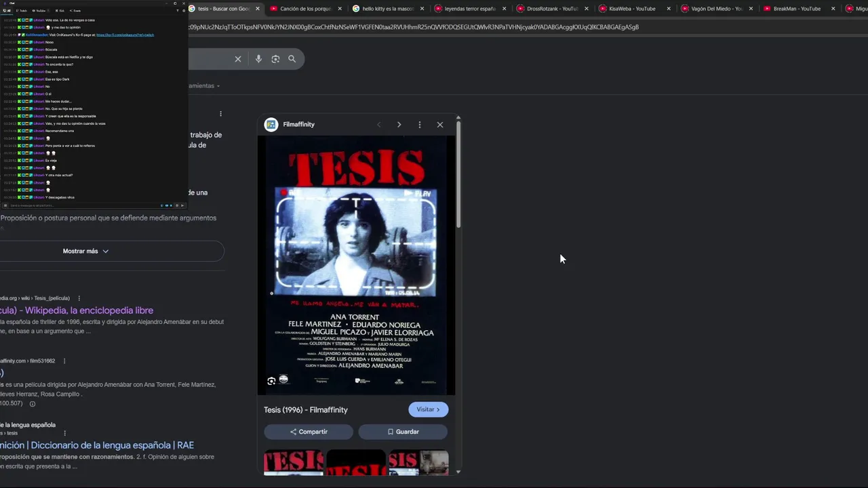Screen dimensions: 868x488
Task: Open the Wikipedia, la enciclopedia libre result
Action: point(77,310)
